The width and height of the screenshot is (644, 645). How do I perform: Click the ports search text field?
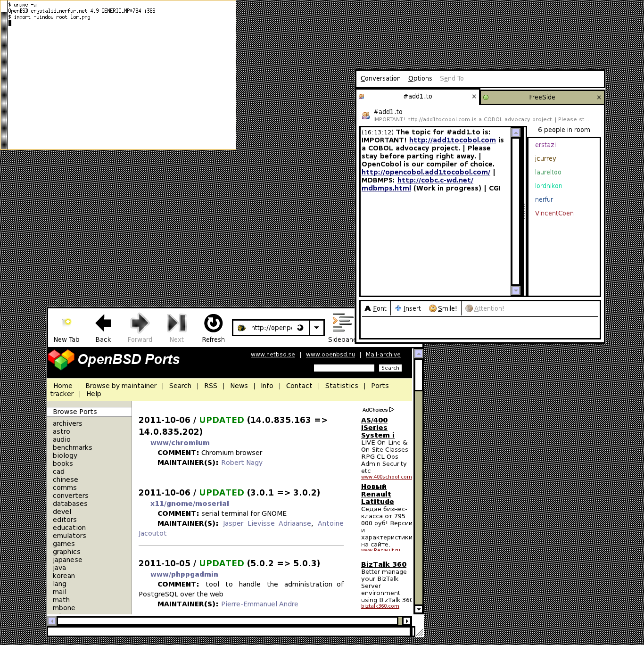344,368
